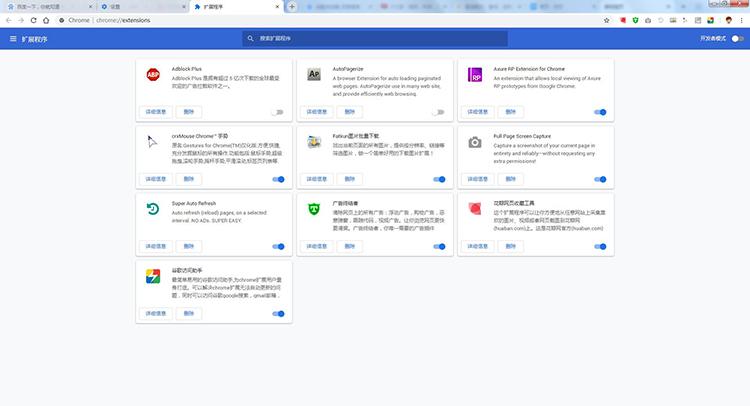
Task: Click the search magnifier icon in blue bar
Action: (250, 39)
